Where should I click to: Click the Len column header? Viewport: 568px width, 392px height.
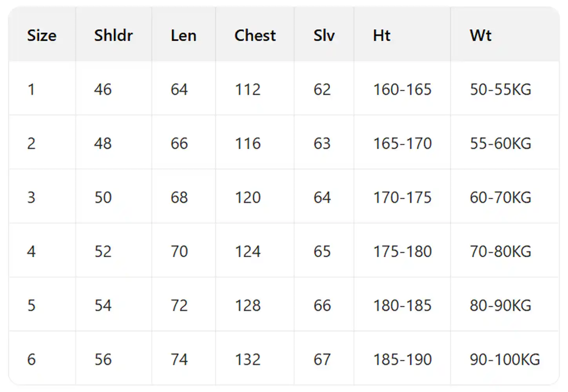183,36
